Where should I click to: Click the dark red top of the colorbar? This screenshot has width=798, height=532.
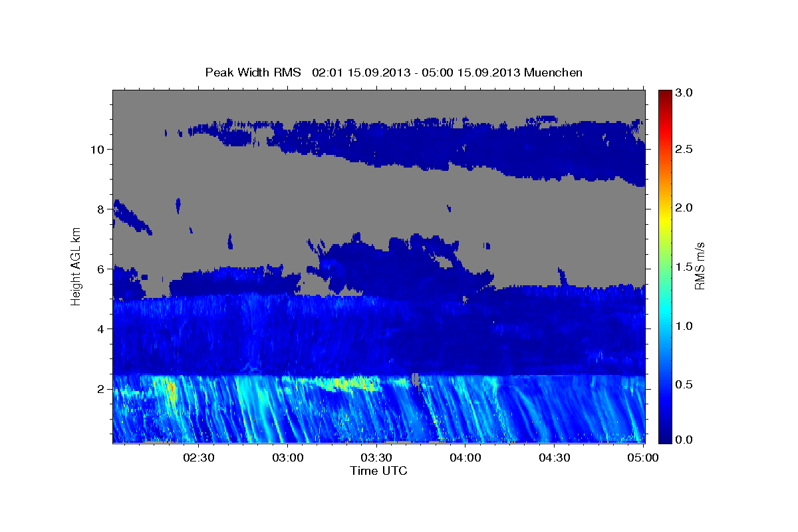[665, 94]
